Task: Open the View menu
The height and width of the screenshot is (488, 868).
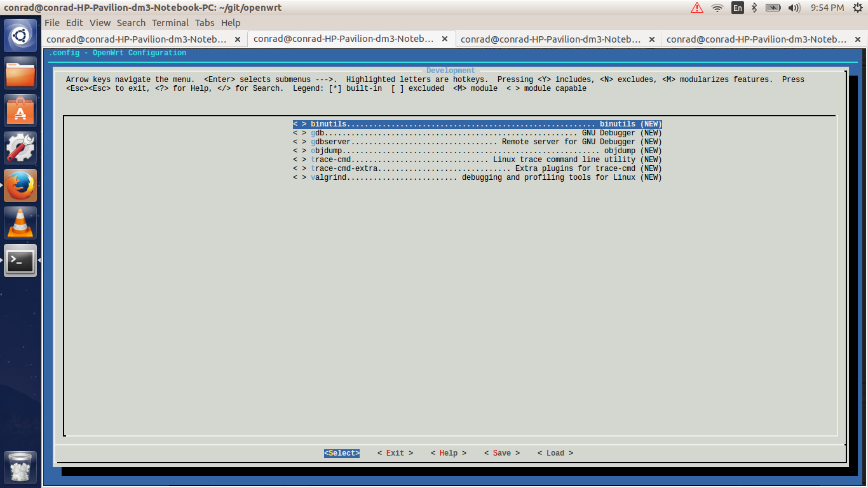Action: [x=100, y=23]
